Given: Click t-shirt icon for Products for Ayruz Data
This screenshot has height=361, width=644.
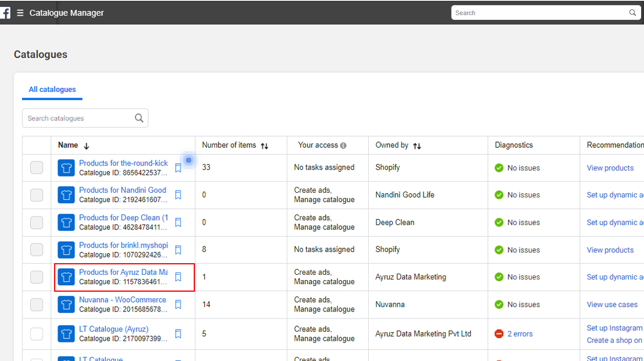Looking at the screenshot, I should click(66, 277).
